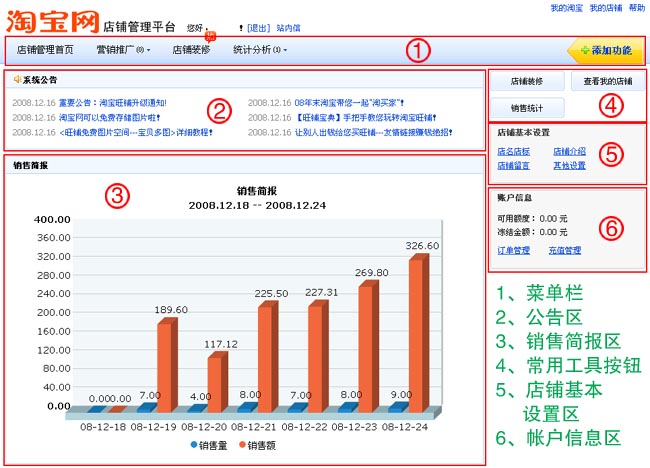The width and height of the screenshot is (650, 468).
Task: Open the 淘宝网可以免费存储图片啦 announcement
Action: coord(109,118)
